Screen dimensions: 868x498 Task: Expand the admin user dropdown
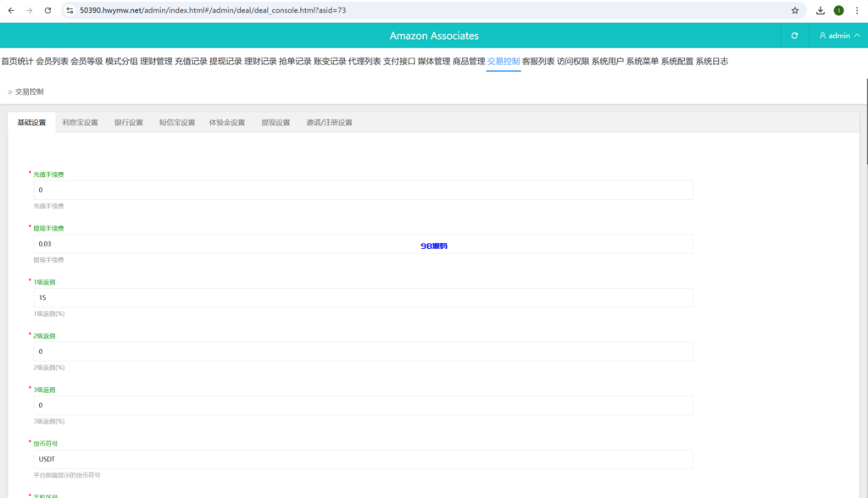[839, 36]
